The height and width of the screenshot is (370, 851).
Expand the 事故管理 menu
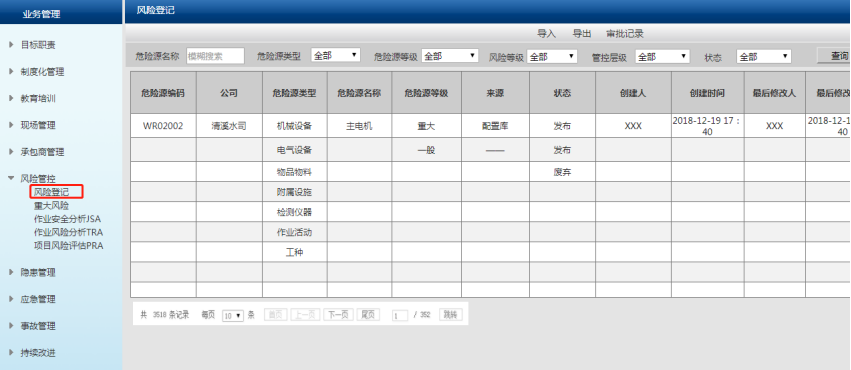coord(37,326)
